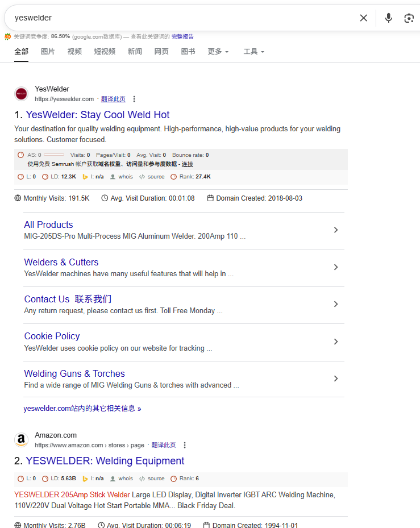Expand the 更多 dropdown

(218, 52)
